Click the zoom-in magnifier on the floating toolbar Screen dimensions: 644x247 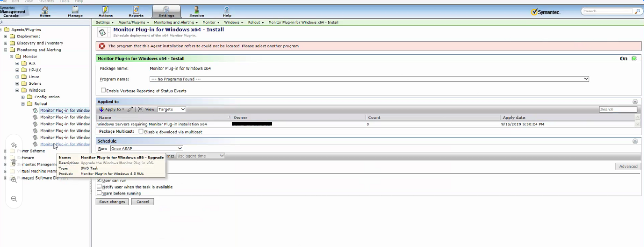pyautogui.click(x=14, y=180)
